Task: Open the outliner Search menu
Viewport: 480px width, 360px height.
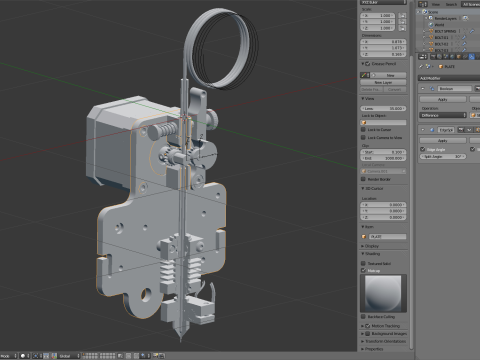Action: pyautogui.click(x=451, y=4)
